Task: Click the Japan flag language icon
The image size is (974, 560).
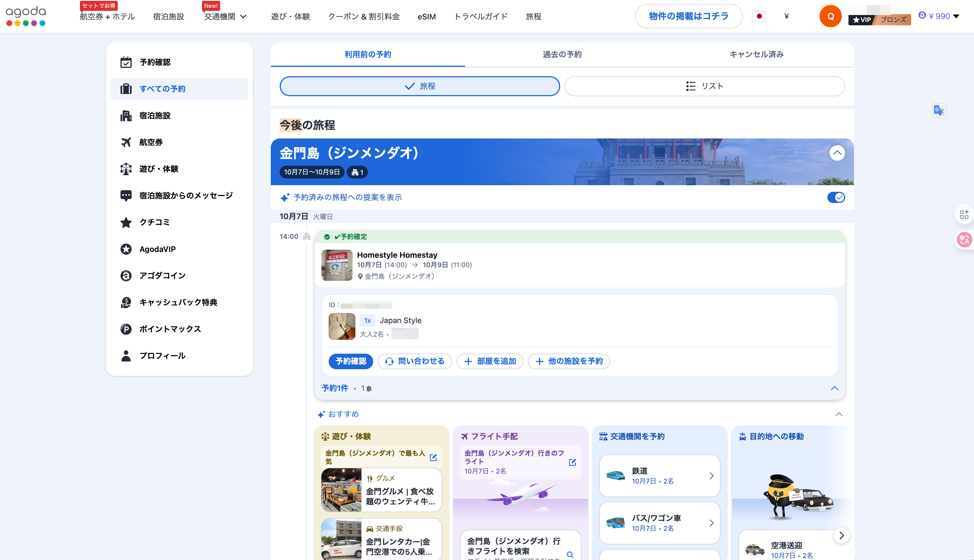Action: pos(759,16)
